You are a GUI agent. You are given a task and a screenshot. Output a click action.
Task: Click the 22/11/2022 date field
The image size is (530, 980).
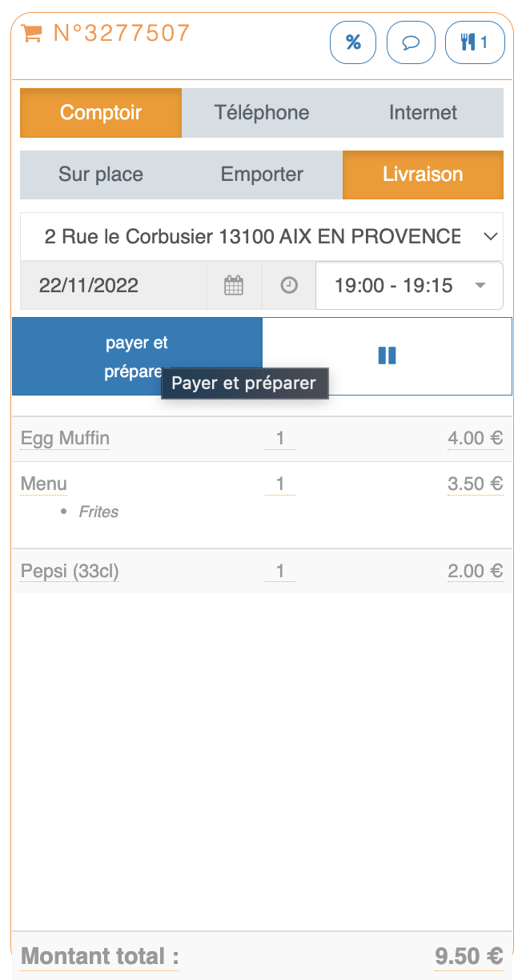(x=113, y=286)
